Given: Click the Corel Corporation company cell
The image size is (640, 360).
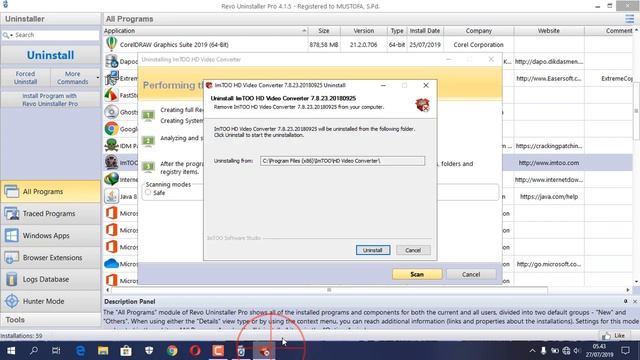Looking at the screenshot, I should 478,44.
